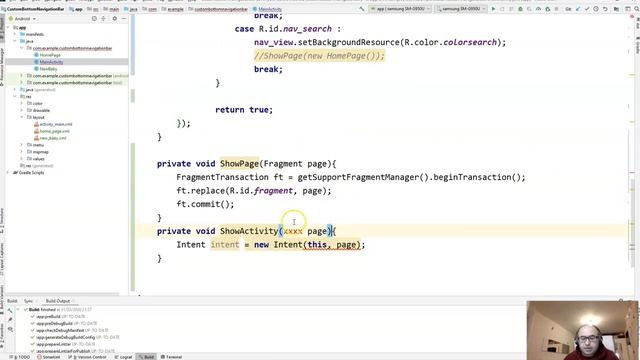
Task: Open the run configuration app dropdown
Action: (400, 9)
